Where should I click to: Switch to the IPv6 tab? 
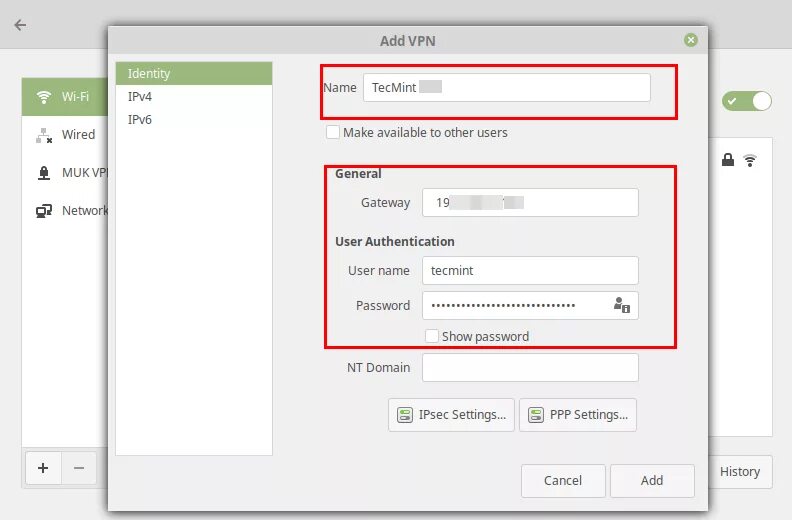(194, 120)
